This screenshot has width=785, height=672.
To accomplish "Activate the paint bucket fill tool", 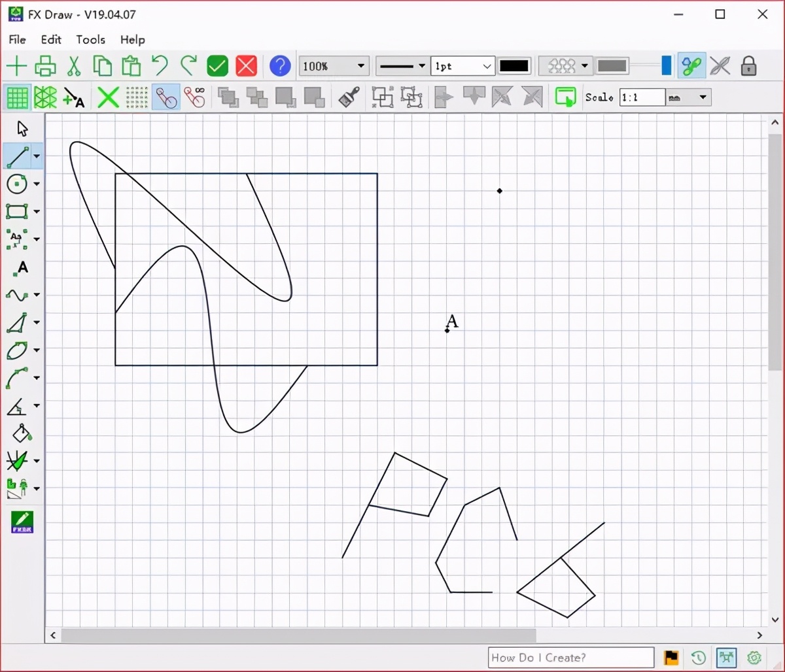I will pos(22,433).
